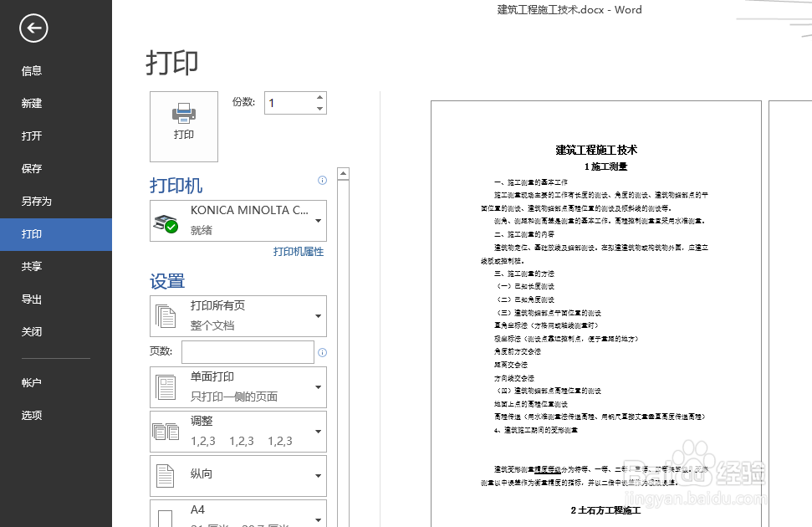Viewport: 812px width, 527px height.
Task: Expand the 打印所有页 dropdown
Action: (238, 316)
